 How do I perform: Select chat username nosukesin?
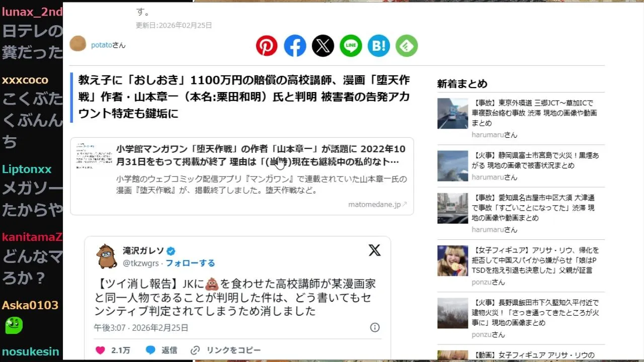click(31, 351)
